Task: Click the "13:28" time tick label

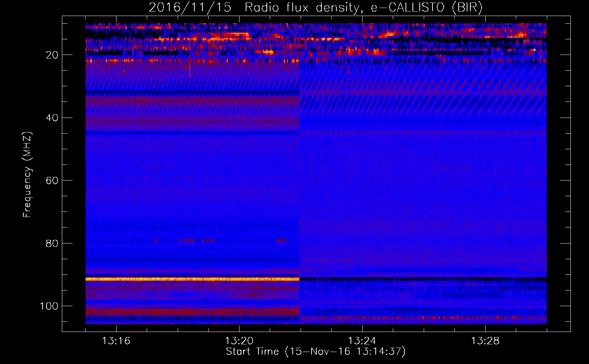Action: coord(485,341)
